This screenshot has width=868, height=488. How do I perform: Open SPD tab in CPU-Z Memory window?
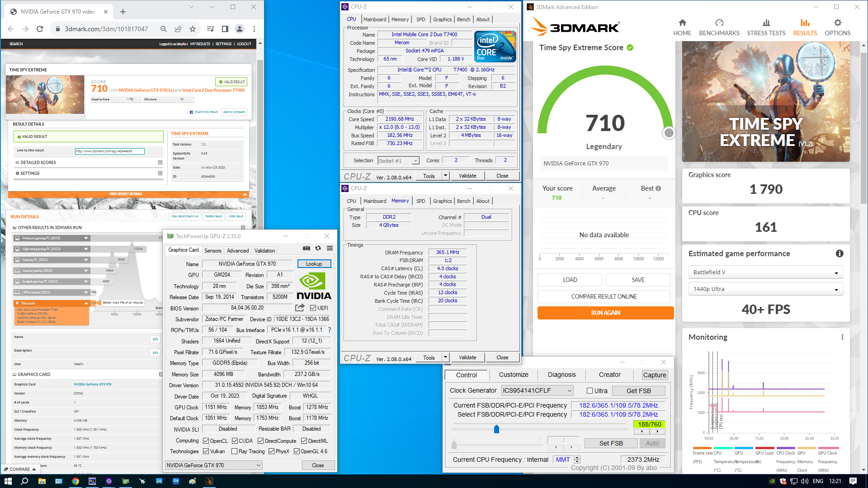(x=420, y=201)
